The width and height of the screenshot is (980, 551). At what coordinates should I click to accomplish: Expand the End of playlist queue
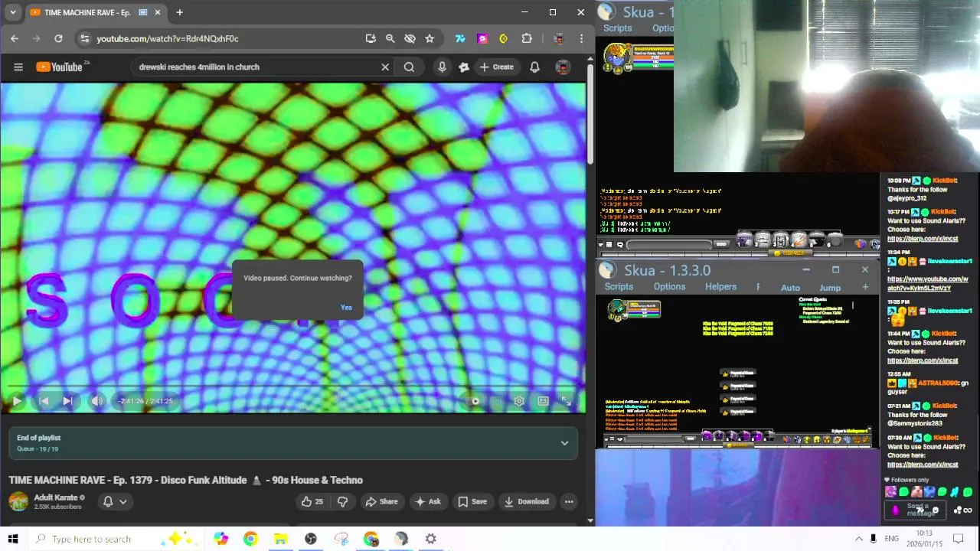point(564,443)
